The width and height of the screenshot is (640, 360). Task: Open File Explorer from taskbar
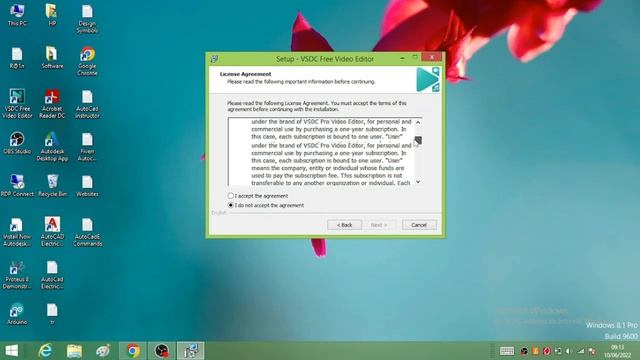tap(74, 351)
